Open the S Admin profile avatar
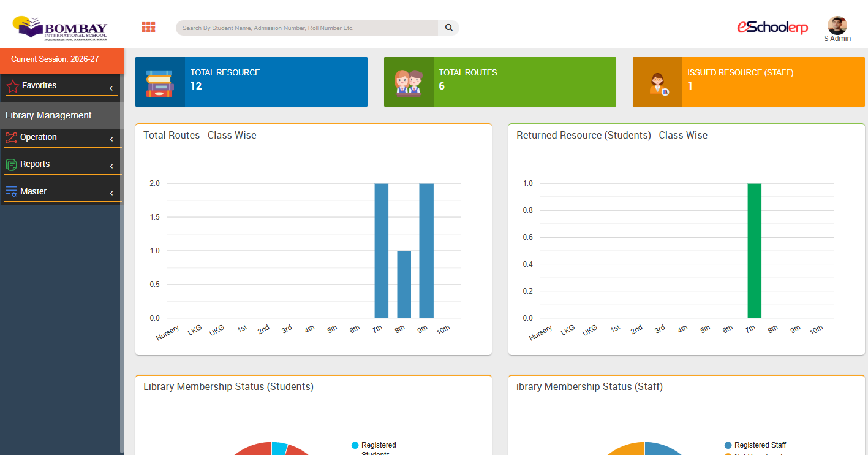Screen dimensions: 868x455 tap(837, 25)
